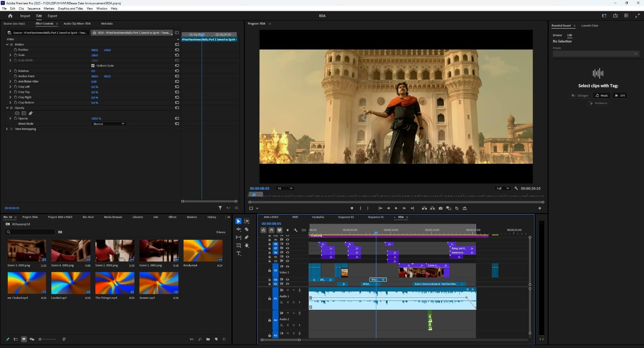Screen dimensions: 644x348
Task: Open the Sequence menu
Action: [34, 8]
